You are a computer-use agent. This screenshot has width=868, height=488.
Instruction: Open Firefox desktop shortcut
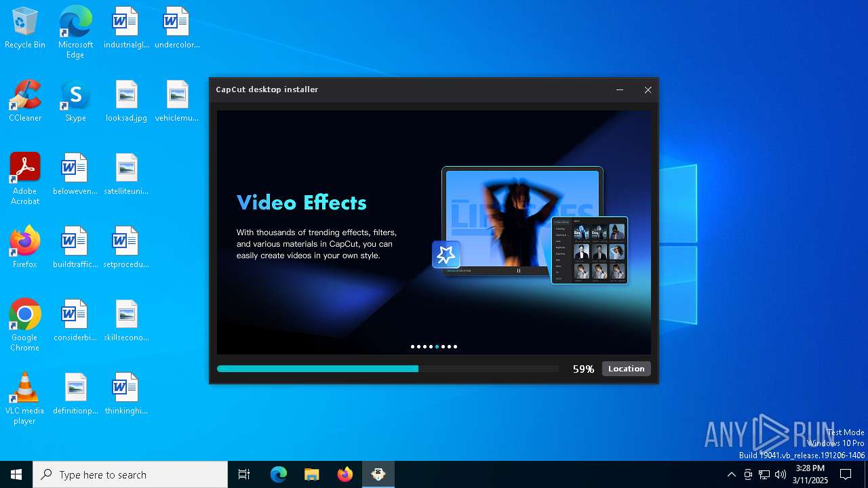(x=25, y=248)
